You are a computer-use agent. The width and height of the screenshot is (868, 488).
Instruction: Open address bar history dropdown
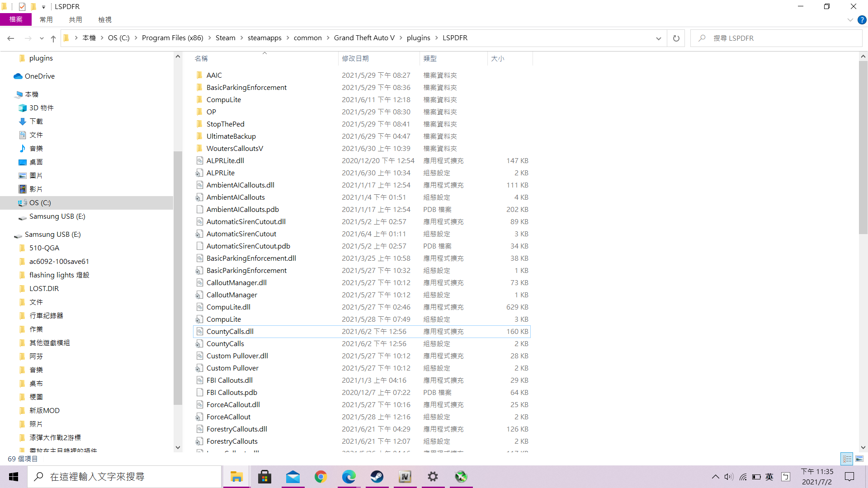coord(658,38)
